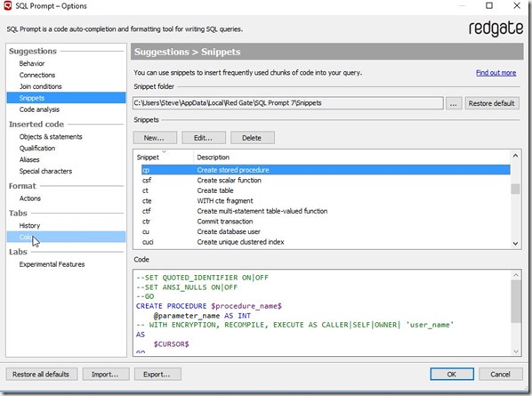Click the Export... button
The image size is (532, 396).
tap(157, 375)
